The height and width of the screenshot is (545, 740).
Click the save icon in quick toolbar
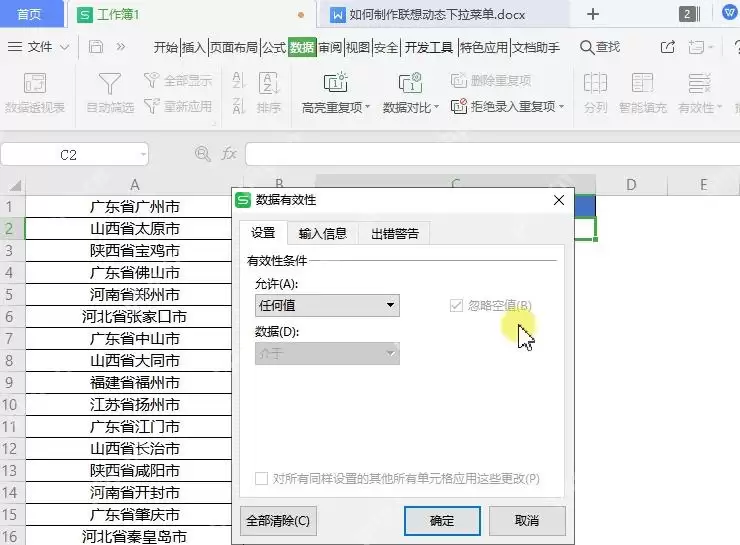[96, 47]
